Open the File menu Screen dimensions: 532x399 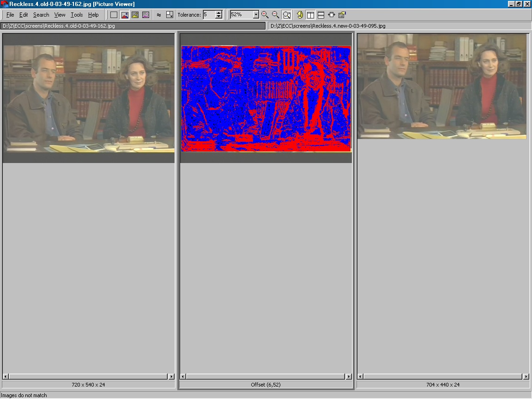[10, 15]
